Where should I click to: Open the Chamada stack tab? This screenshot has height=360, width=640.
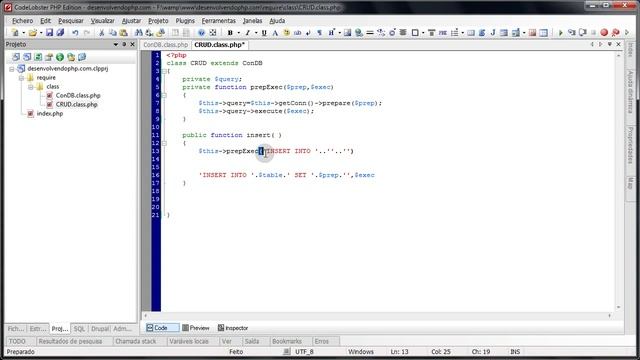pyautogui.click(x=136, y=341)
